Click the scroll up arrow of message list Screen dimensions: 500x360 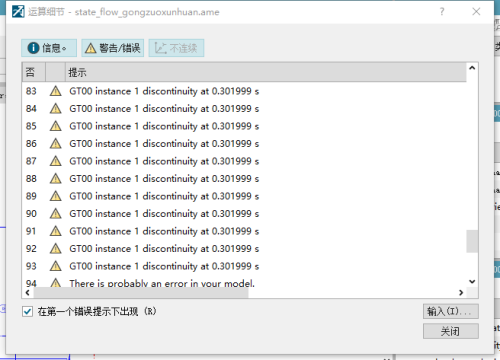[x=472, y=68]
